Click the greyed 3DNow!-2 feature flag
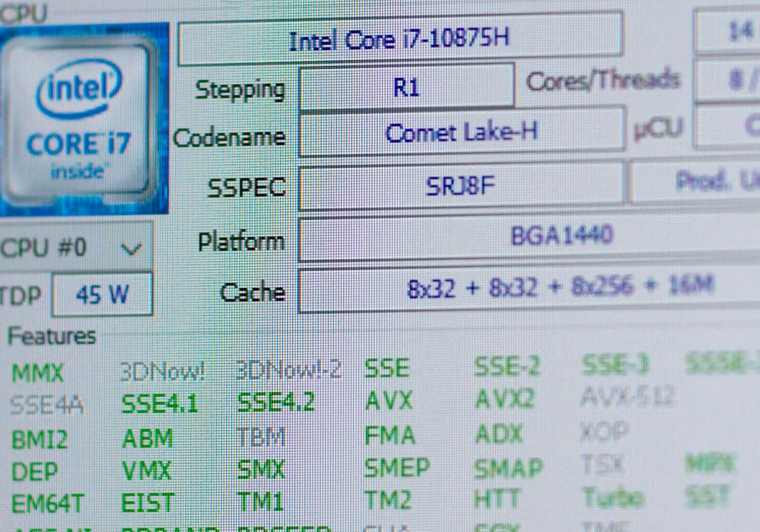This screenshot has height=532, width=760. (288, 370)
